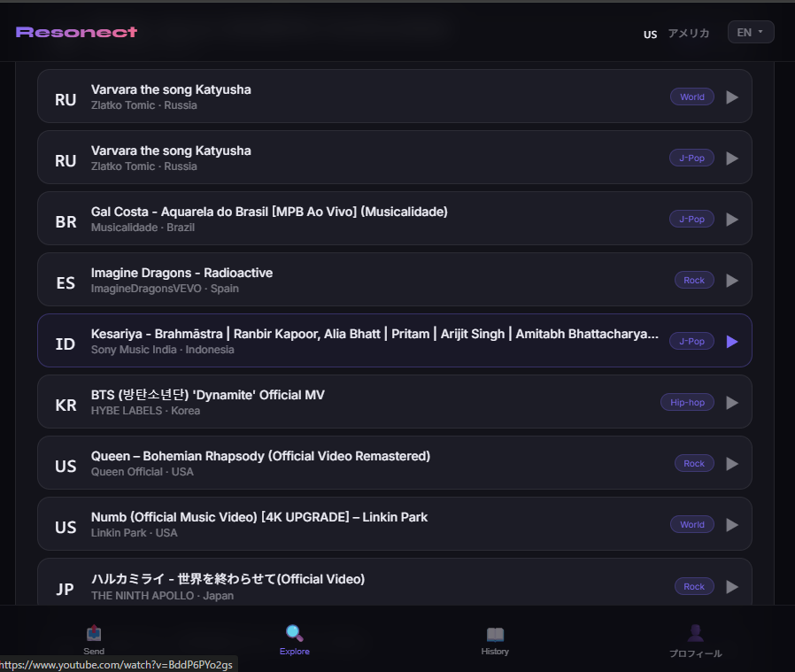
Task: Click J-Pop tag on Kesariya row
Action: pos(691,342)
